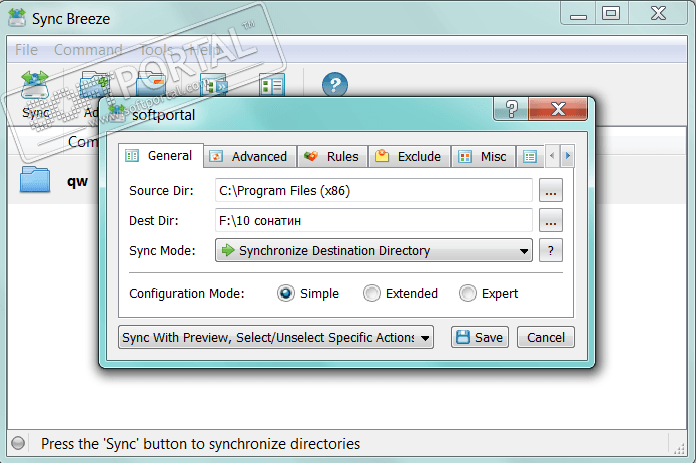696x463 pixels.
Task: Close the softportal dialog
Action: [558, 109]
